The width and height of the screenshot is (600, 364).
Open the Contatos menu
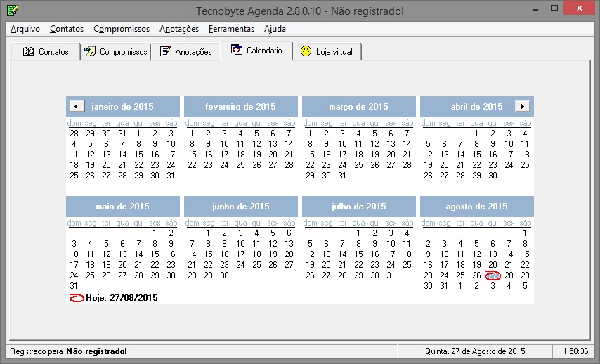(x=67, y=29)
